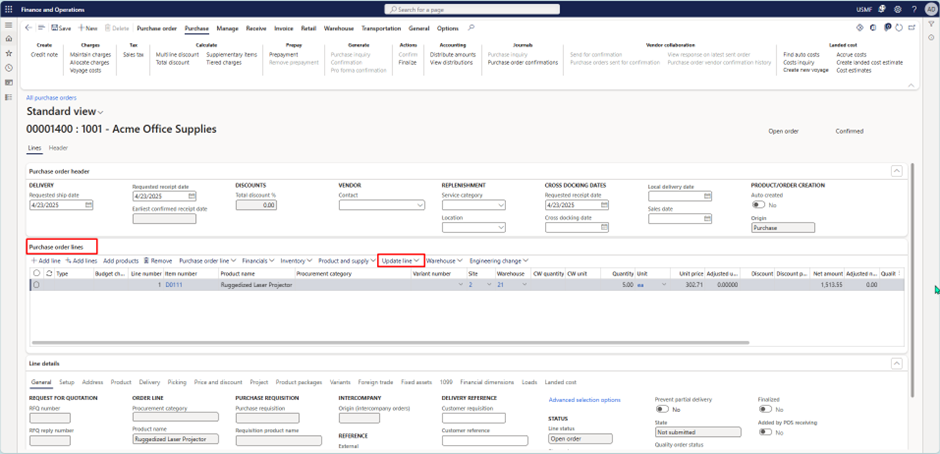Screen dimensions: 940x454
Task: Open form in new window icon
Action: tap(912, 28)
